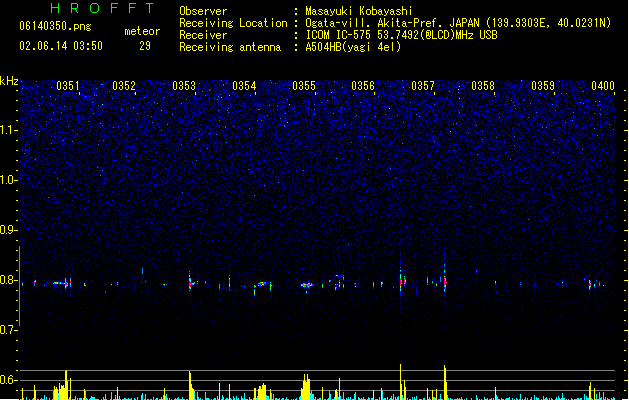This screenshot has height=400, width=629.
Task: Click time marker 0354
Action: [x=244, y=86]
